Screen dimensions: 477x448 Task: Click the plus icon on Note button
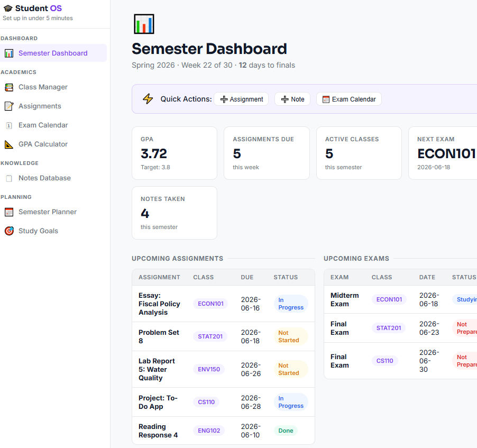coord(285,99)
